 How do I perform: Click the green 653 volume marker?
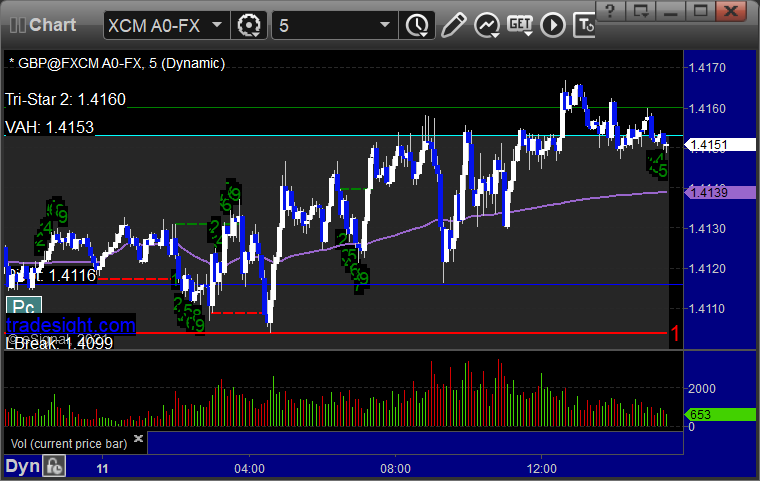(x=720, y=415)
